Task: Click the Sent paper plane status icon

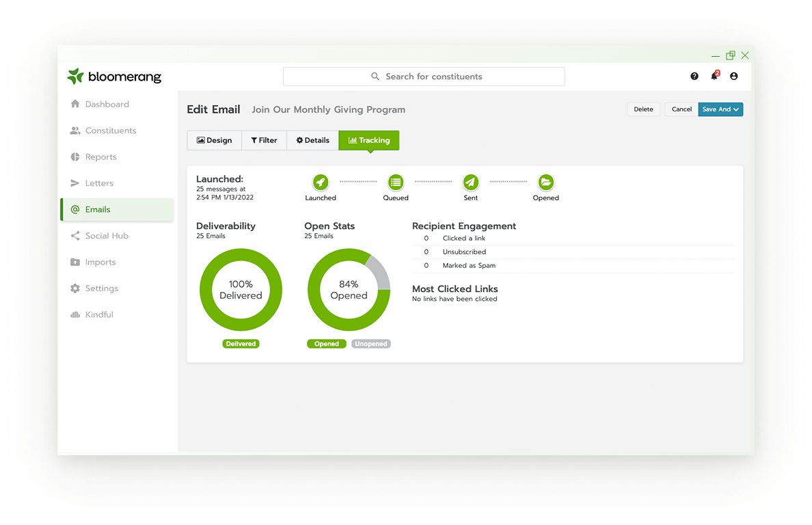Action: tap(471, 183)
